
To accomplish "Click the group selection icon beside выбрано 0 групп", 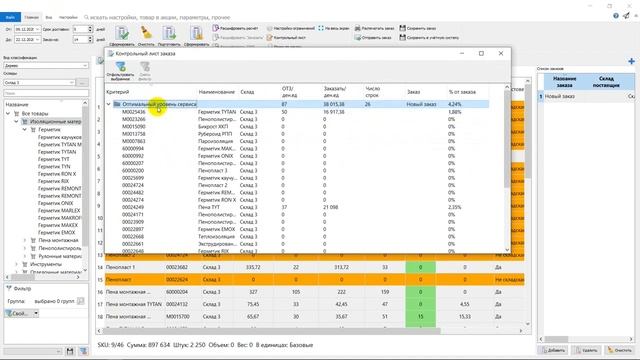I will pyautogui.click(x=80, y=301).
